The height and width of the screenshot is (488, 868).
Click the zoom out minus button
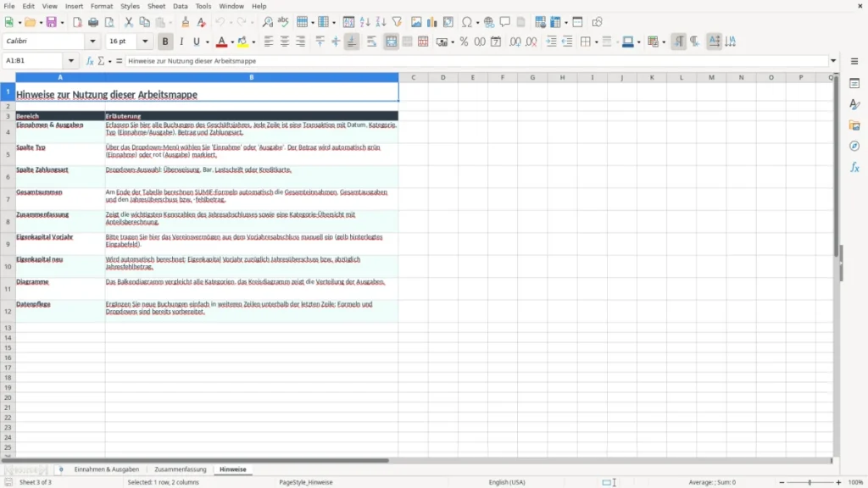pos(782,482)
